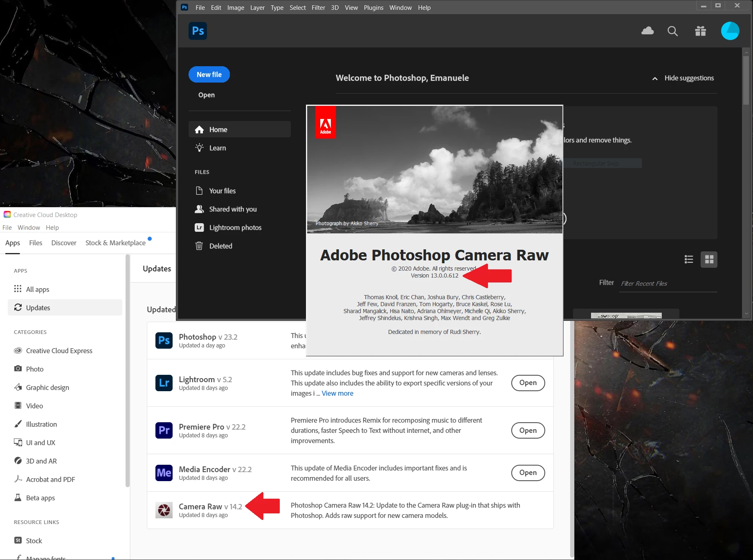Go to Home in Photoshop sidebar
This screenshot has width=753, height=560.
pyautogui.click(x=240, y=130)
